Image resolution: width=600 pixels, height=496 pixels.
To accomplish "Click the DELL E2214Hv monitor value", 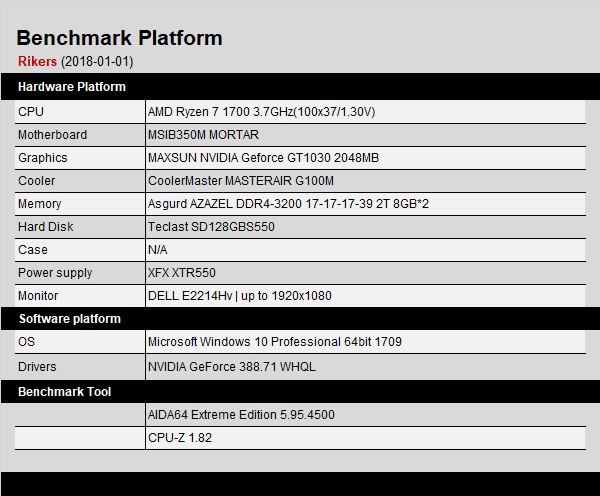I will [240, 296].
